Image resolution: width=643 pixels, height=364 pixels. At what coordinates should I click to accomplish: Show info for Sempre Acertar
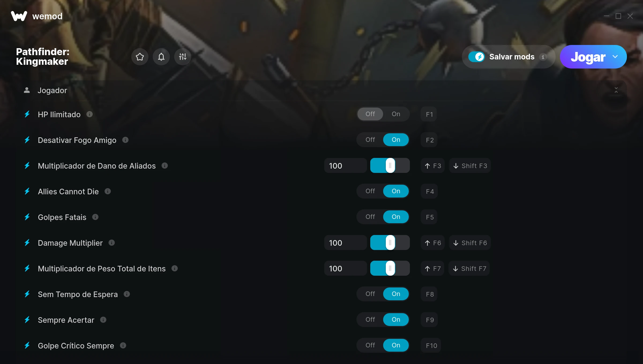click(103, 320)
